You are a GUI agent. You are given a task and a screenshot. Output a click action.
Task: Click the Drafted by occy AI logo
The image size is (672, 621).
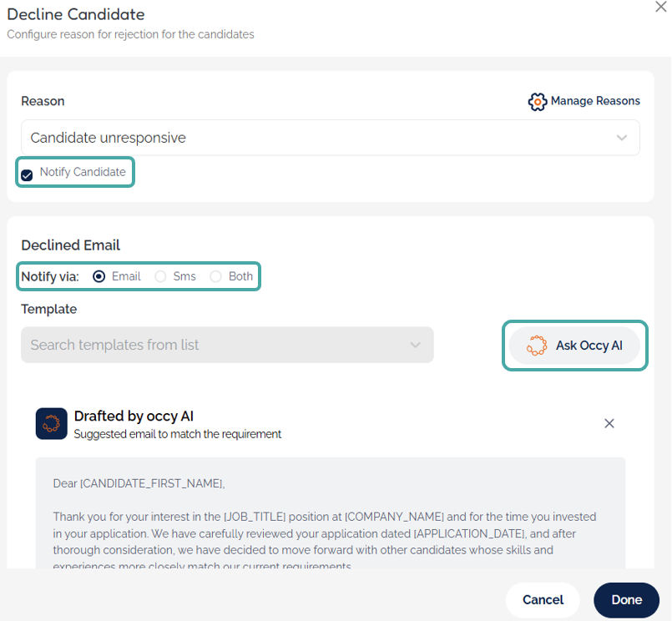point(51,423)
